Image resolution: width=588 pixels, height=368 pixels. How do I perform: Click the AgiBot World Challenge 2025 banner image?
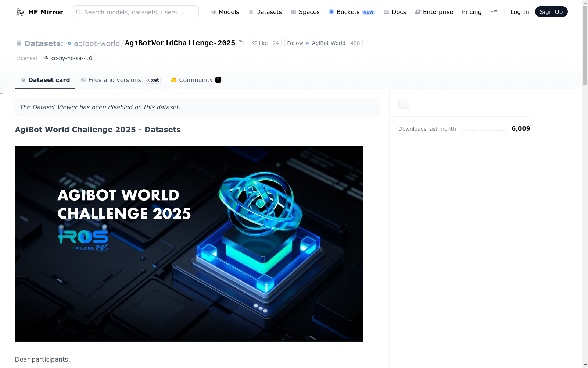[x=189, y=244]
